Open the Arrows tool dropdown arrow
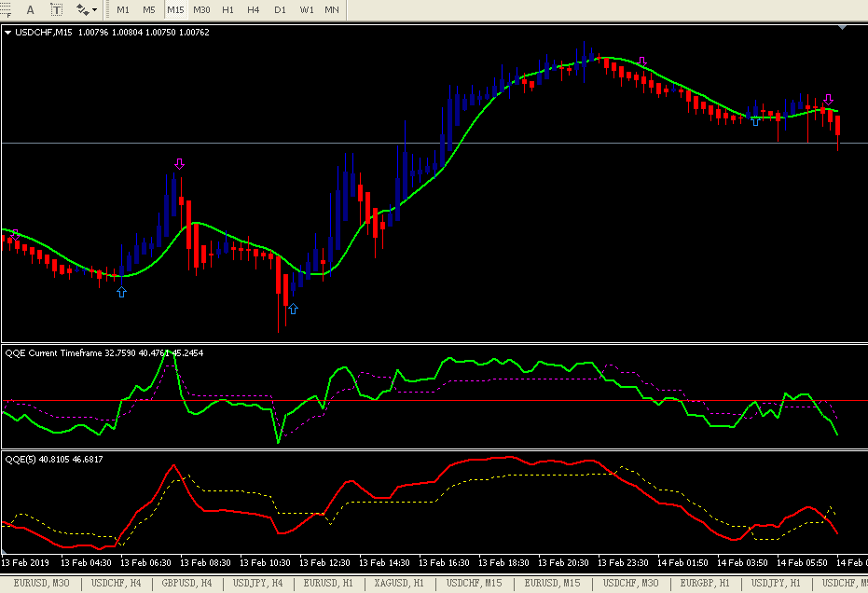 [95, 10]
